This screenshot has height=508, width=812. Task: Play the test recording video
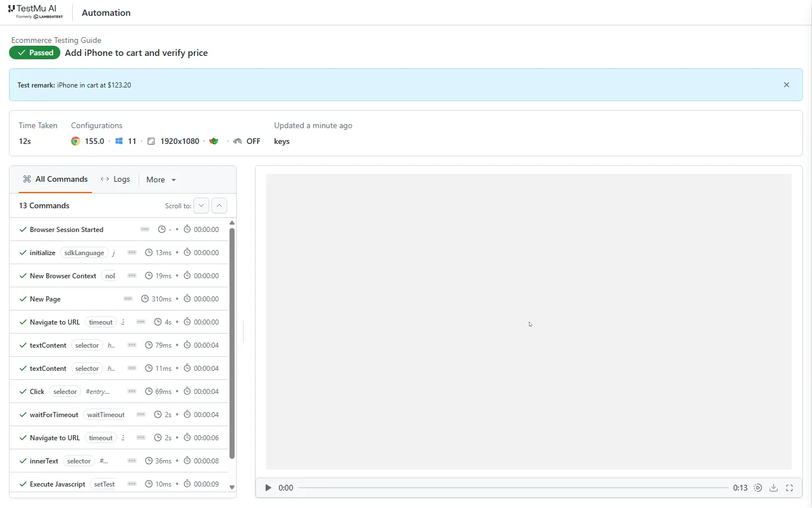(x=268, y=488)
